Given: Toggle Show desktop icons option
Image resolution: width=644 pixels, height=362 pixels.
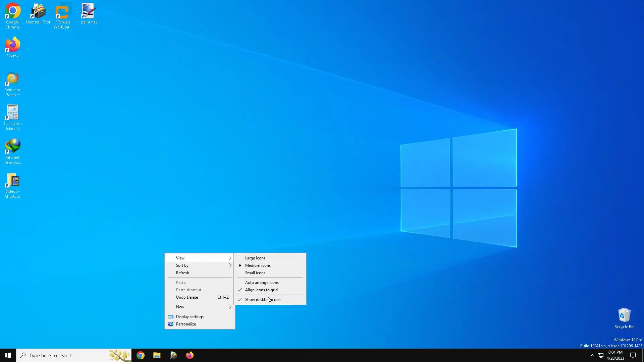Looking at the screenshot, I should tap(263, 300).
